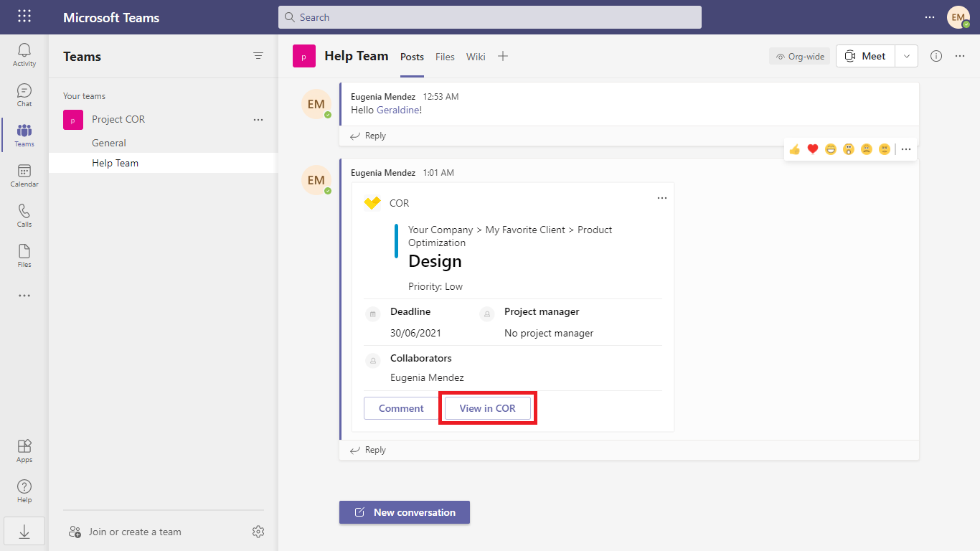Click the COR yellow logo icon
Image resolution: width=980 pixels, height=551 pixels.
372,203
